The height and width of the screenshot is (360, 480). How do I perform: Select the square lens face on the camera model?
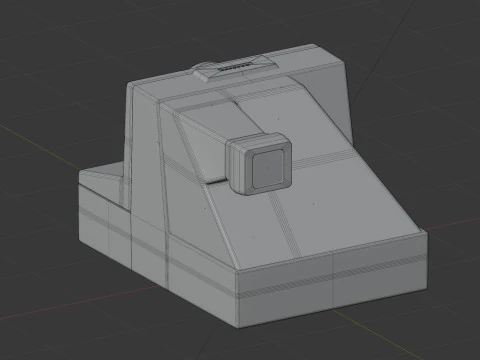coord(268,168)
